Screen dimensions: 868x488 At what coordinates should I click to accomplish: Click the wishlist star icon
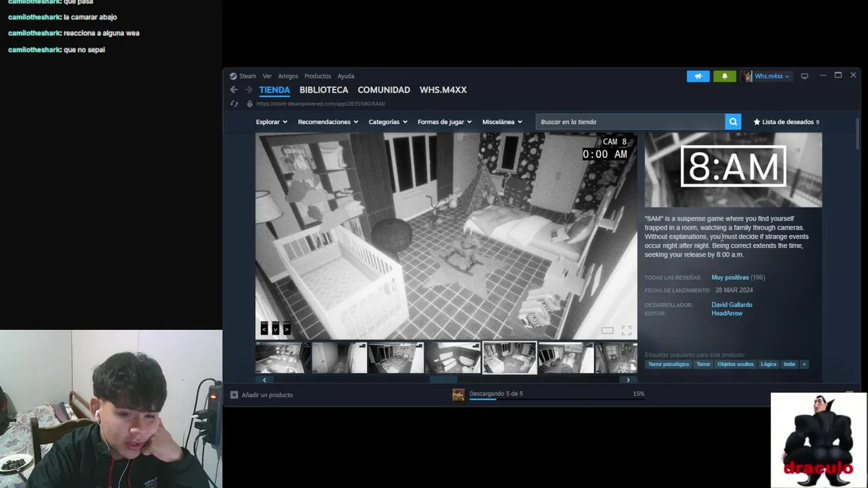(757, 122)
